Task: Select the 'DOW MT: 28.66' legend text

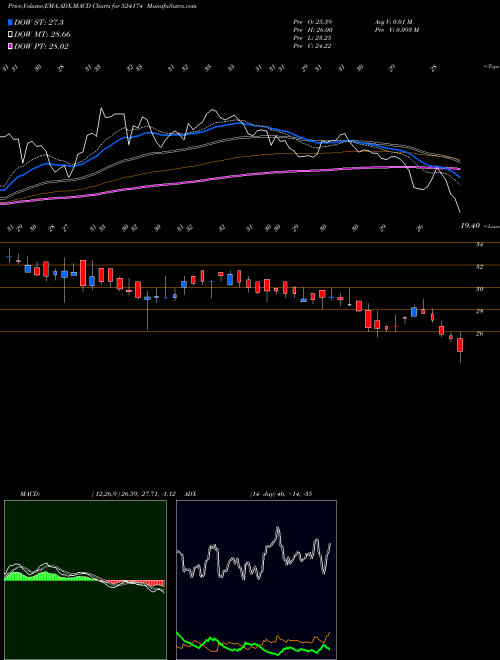Action: coord(42,35)
